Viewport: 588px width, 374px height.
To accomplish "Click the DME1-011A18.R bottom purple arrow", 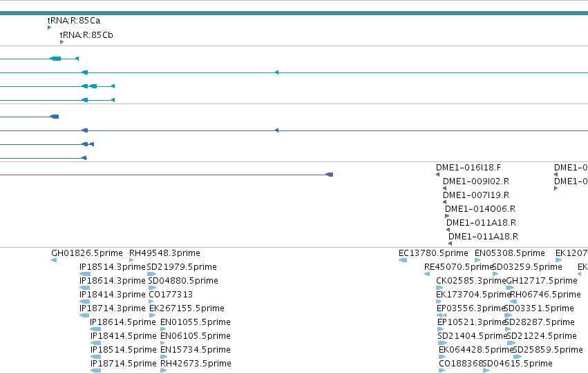I will point(450,244).
